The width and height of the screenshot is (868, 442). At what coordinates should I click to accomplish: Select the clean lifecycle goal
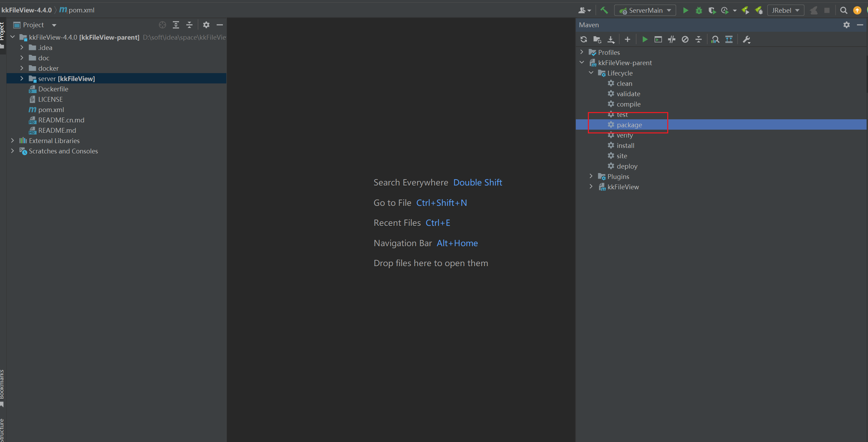tap(624, 83)
